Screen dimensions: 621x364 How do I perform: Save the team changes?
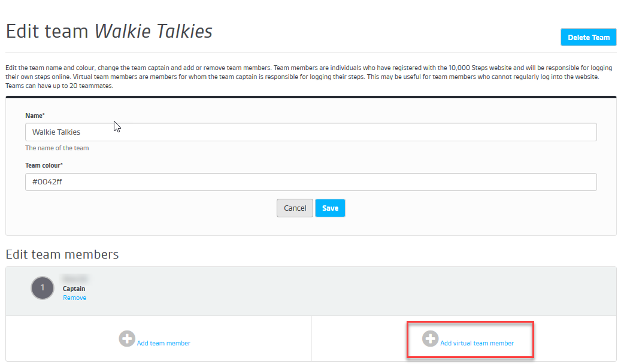(x=330, y=208)
